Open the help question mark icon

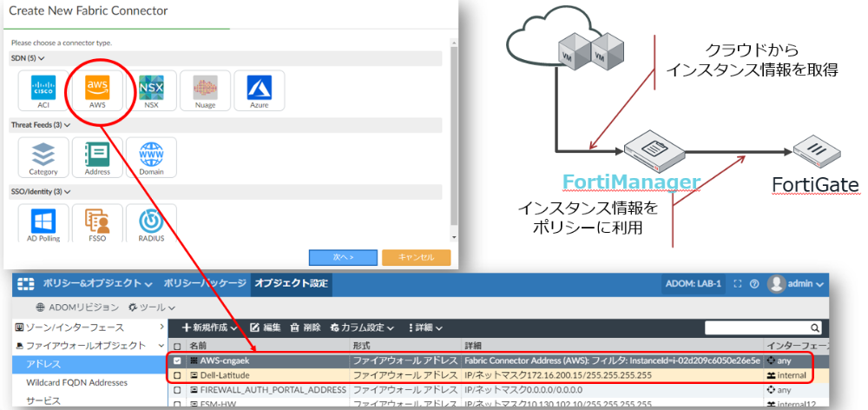click(x=754, y=284)
